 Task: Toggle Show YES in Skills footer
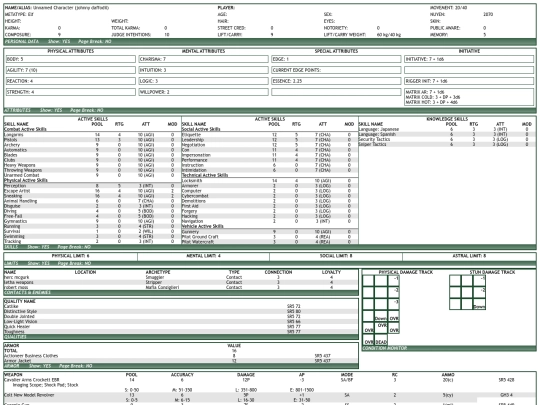click(x=38, y=247)
